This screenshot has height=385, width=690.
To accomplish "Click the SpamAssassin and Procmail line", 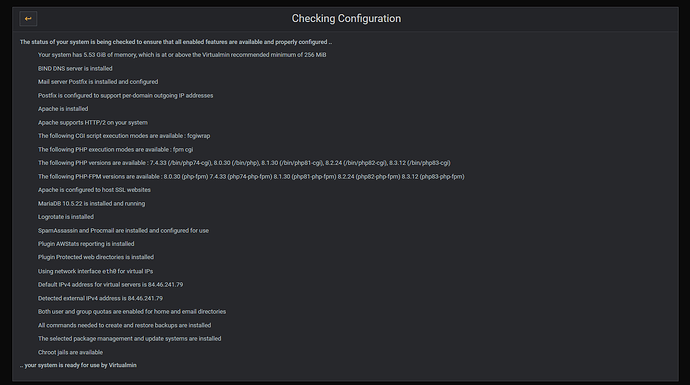I will (123, 231).
